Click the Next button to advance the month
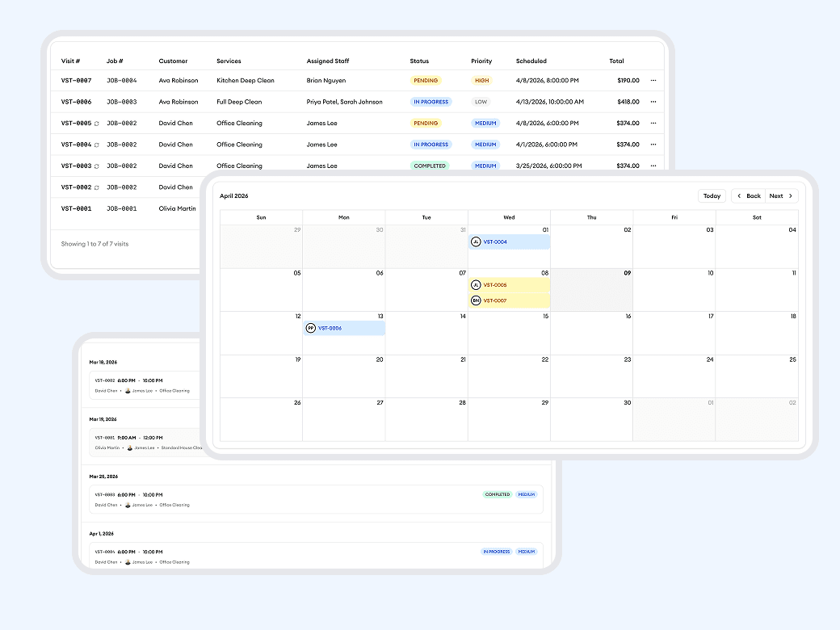This screenshot has height=630, width=840. (x=778, y=195)
